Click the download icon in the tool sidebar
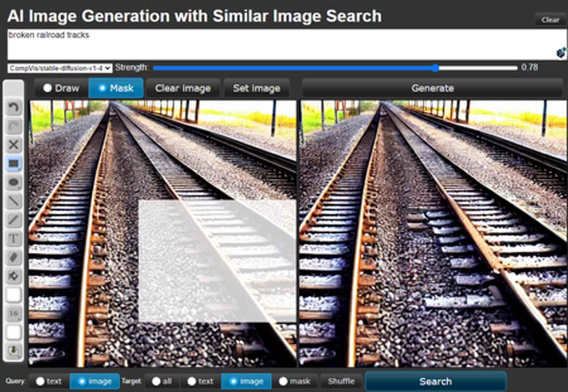This screenshot has width=568, height=392. [14, 352]
